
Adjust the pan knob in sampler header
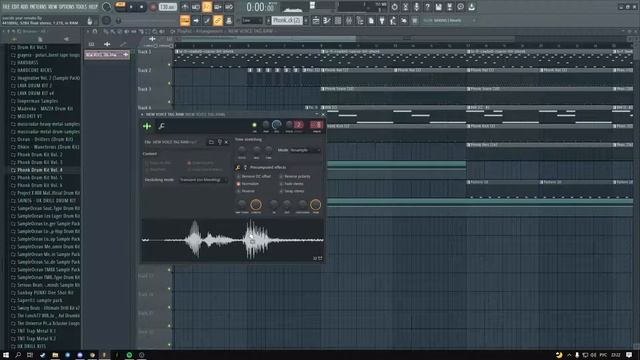coord(266,124)
